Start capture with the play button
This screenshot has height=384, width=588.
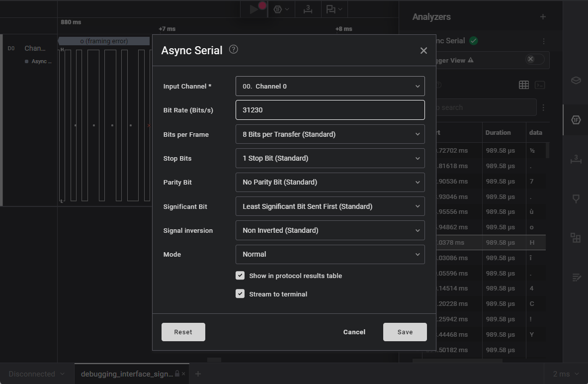(254, 9)
